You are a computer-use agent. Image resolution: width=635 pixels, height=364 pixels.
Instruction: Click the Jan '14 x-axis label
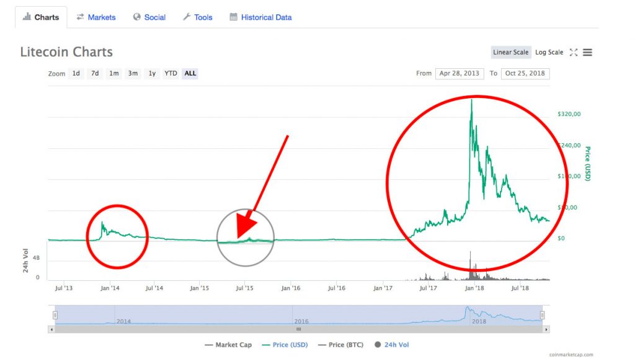(110, 288)
